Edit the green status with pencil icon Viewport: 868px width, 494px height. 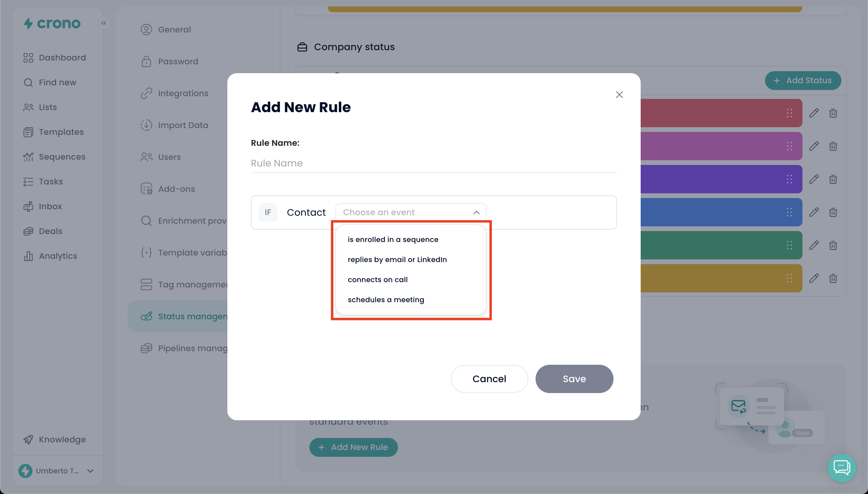(x=814, y=245)
